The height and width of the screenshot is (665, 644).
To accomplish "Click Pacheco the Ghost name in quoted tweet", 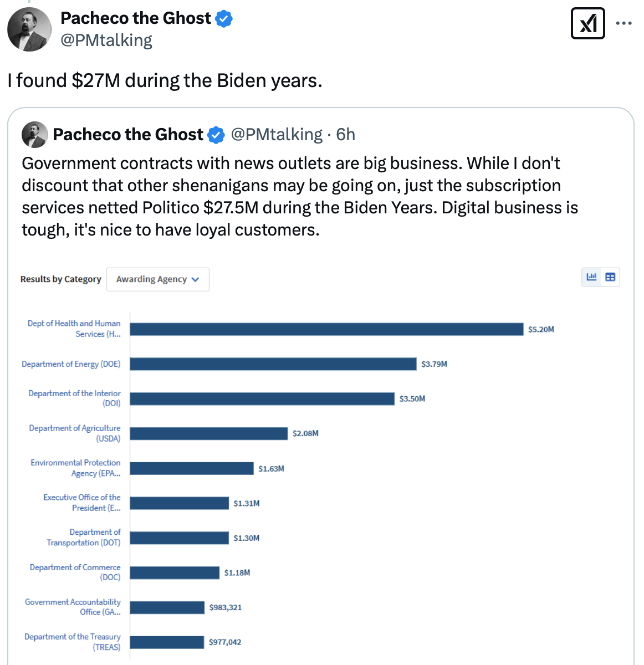I will coord(128,135).
